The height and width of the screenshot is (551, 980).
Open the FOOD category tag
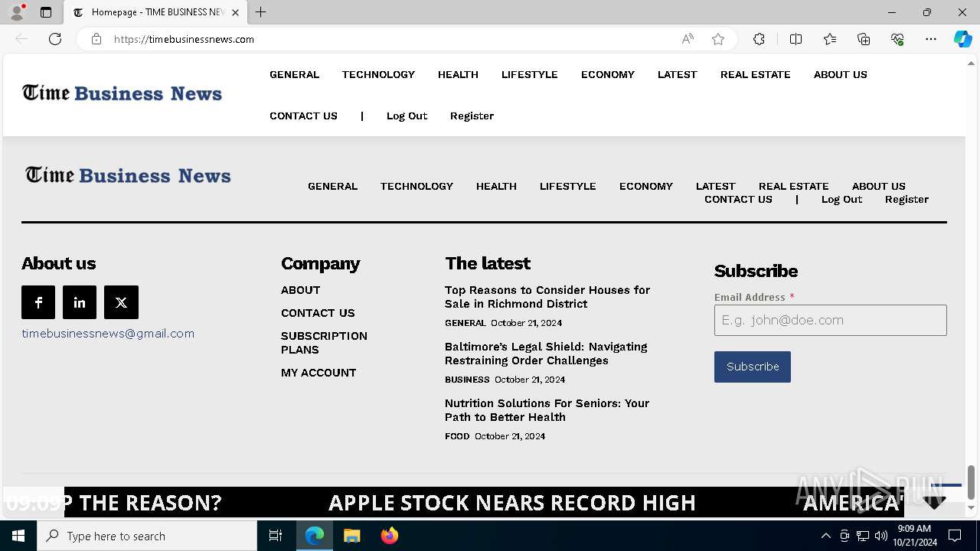click(457, 436)
